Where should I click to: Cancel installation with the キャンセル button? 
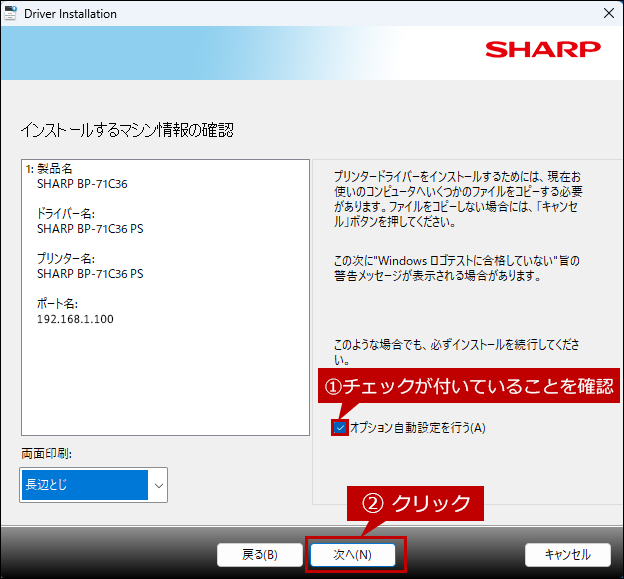click(567, 554)
